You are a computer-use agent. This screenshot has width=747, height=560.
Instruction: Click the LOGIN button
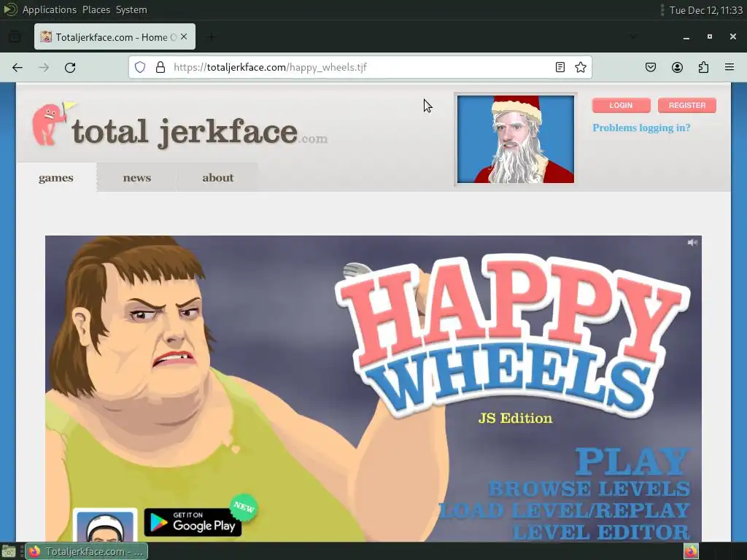tap(622, 105)
